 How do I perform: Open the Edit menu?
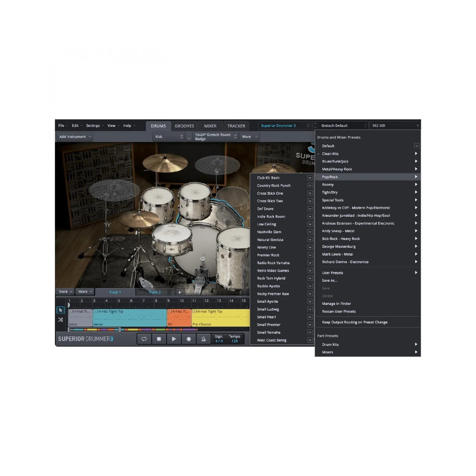tap(77, 126)
